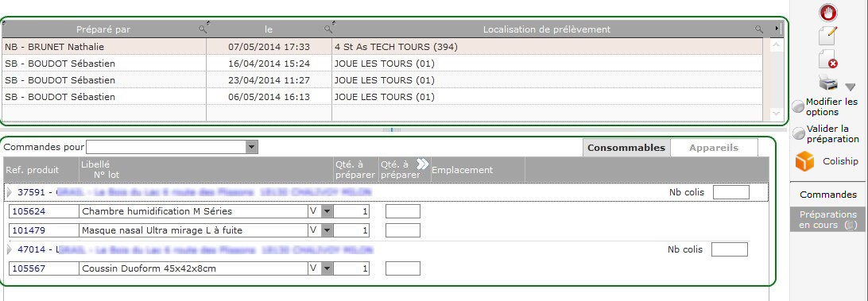Click the printer icon
The image size is (868, 301).
coord(829,83)
